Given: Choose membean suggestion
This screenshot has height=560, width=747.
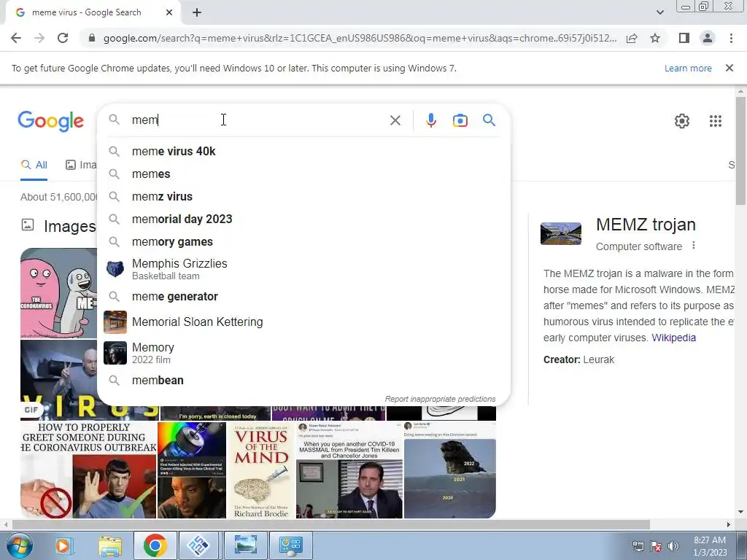Looking at the screenshot, I should (x=303, y=381).
